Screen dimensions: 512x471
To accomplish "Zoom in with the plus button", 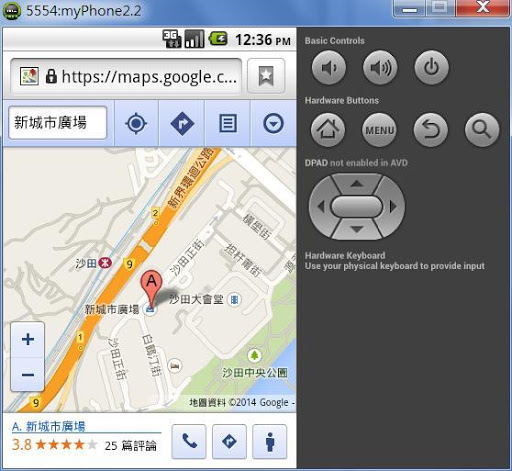I will (28, 339).
